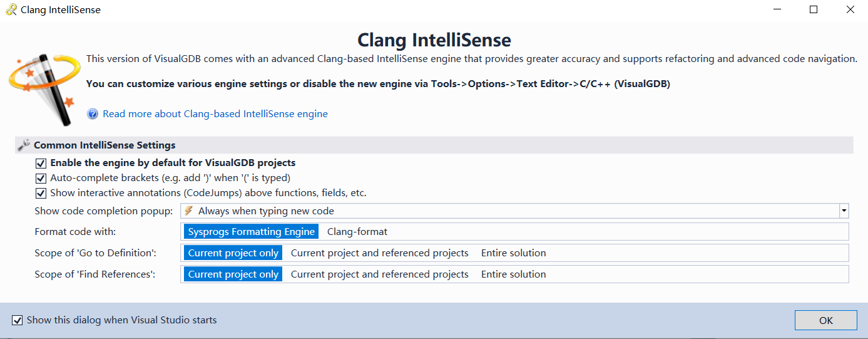
Task: Click the lightning icon in completion popup box
Action: coord(188,211)
